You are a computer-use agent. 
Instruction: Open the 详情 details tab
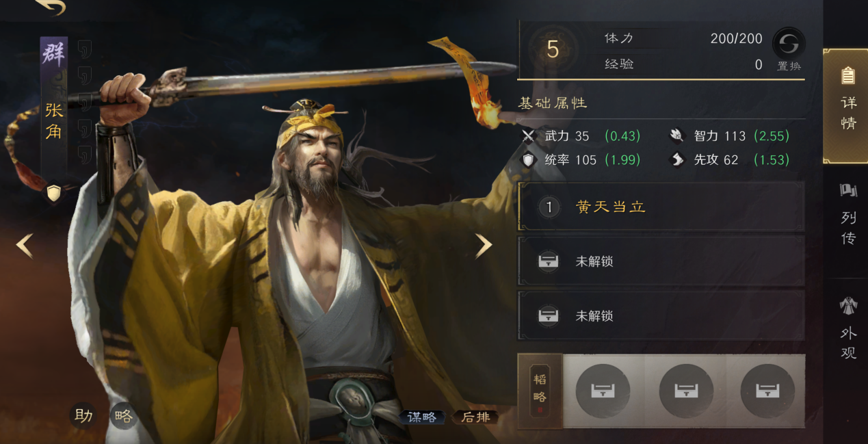point(847,105)
